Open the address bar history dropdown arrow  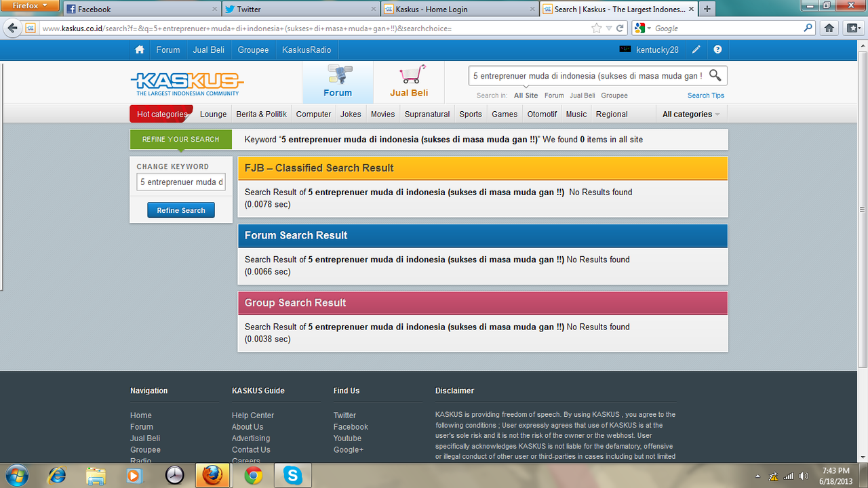[x=609, y=28]
